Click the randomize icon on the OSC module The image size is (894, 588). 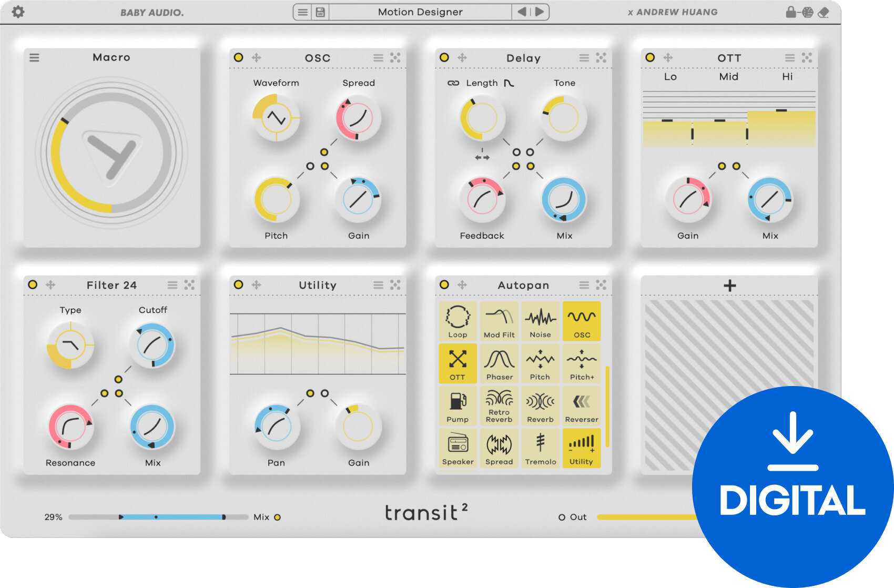395,58
